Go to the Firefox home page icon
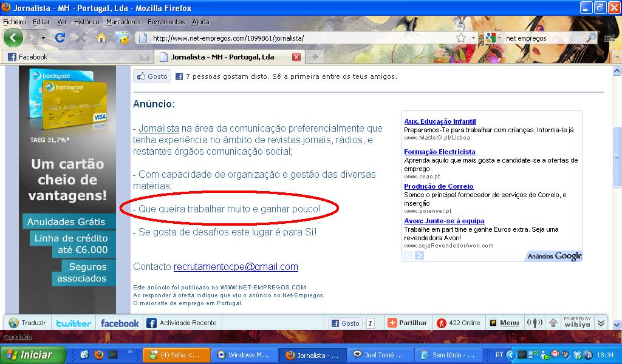This screenshot has height=364, width=622. coord(101,38)
